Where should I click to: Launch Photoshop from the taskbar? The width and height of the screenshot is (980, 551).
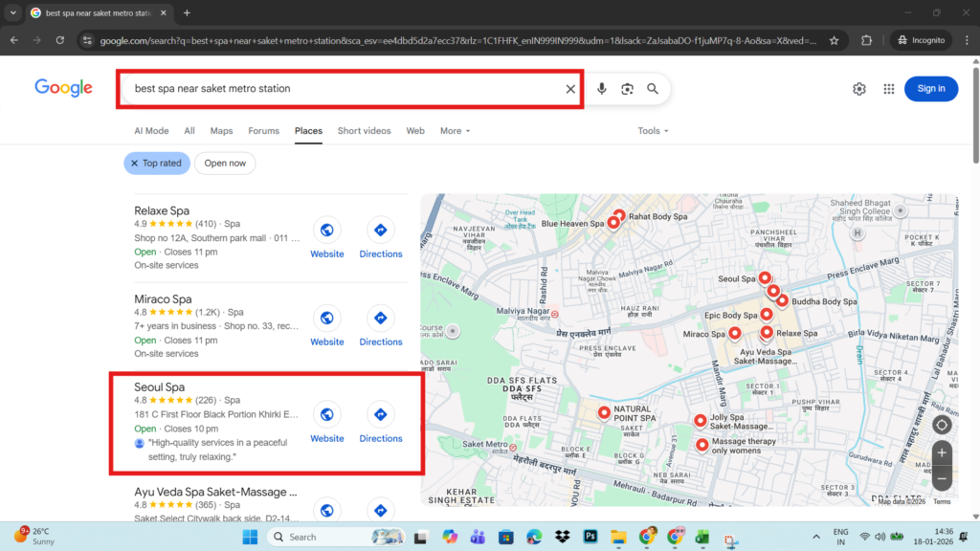click(x=591, y=537)
